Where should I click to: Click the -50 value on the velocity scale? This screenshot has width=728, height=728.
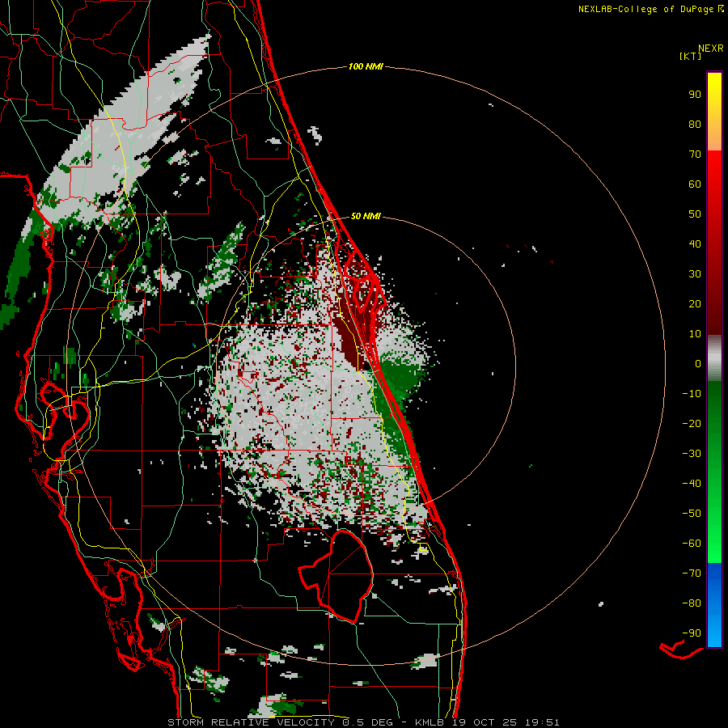click(692, 514)
